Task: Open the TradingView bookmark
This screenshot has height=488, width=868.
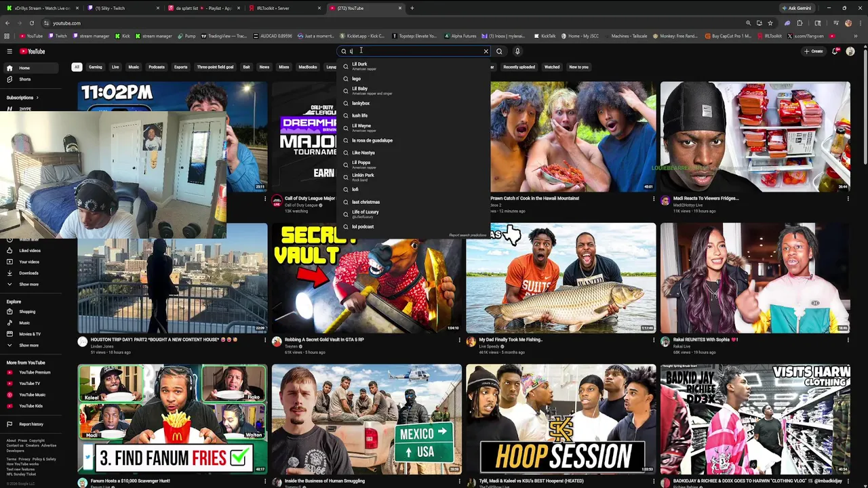Action: pos(224,36)
